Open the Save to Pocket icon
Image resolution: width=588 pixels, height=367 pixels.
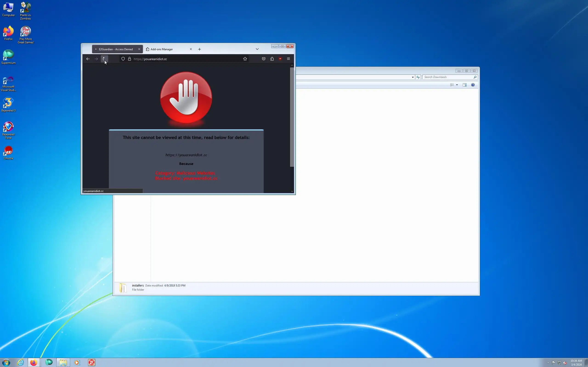click(264, 59)
